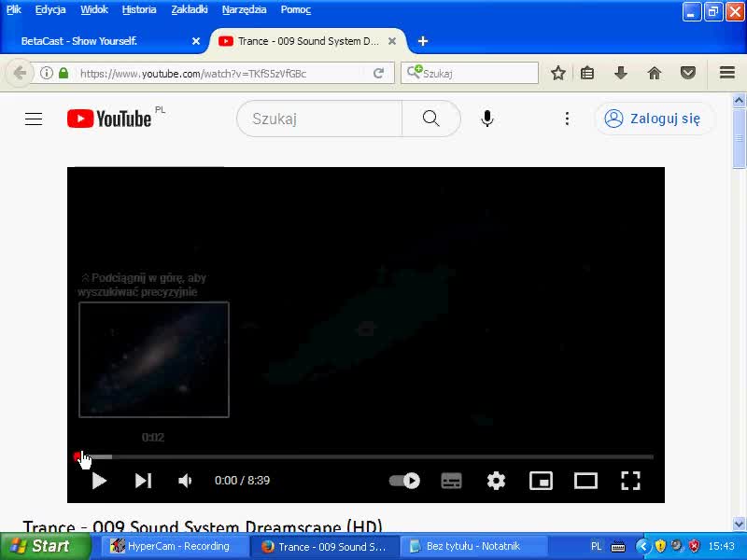Click the PL language indicator

coord(596,546)
